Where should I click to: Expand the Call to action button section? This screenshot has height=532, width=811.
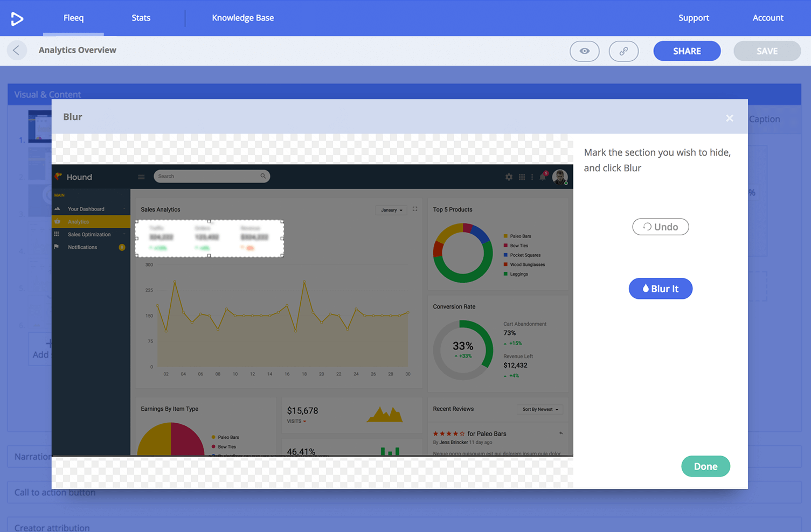tap(404, 492)
